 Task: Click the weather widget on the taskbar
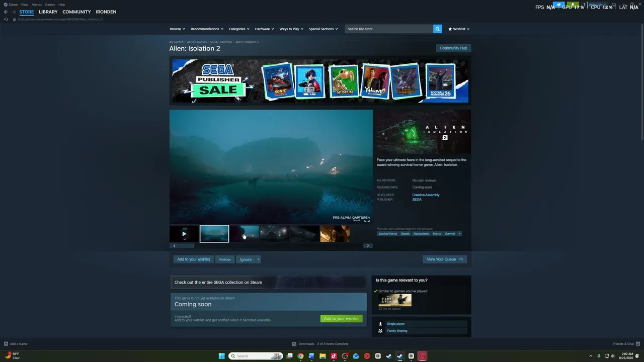pyautogui.click(x=12, y=356)
